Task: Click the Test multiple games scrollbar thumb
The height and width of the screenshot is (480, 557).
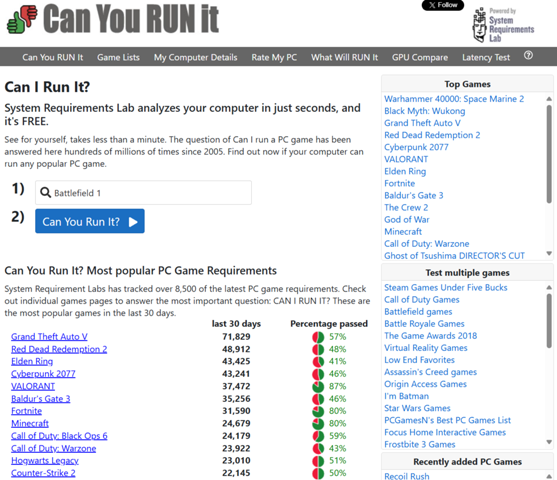Action: [x=549, y=320]
